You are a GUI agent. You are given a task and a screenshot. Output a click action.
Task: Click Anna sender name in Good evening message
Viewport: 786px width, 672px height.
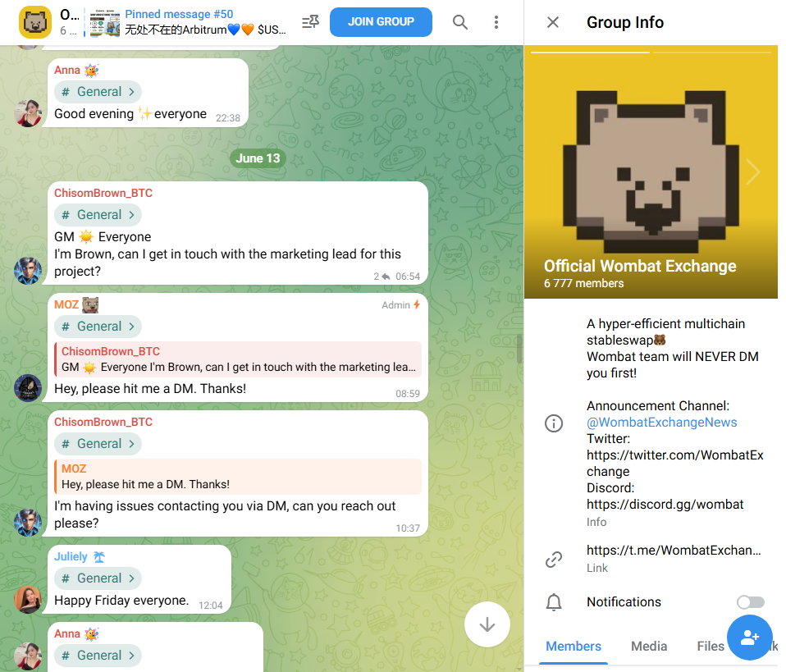tap(67, 71)
